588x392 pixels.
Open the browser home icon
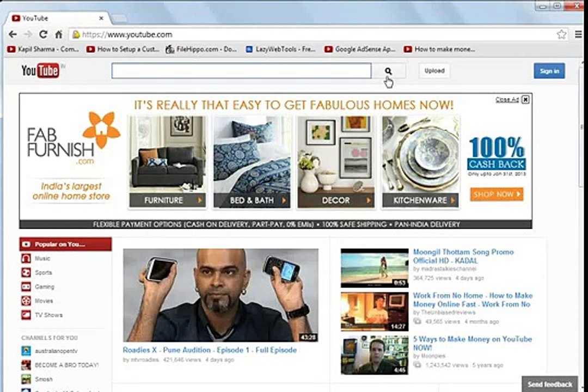(x=59, y=34)
